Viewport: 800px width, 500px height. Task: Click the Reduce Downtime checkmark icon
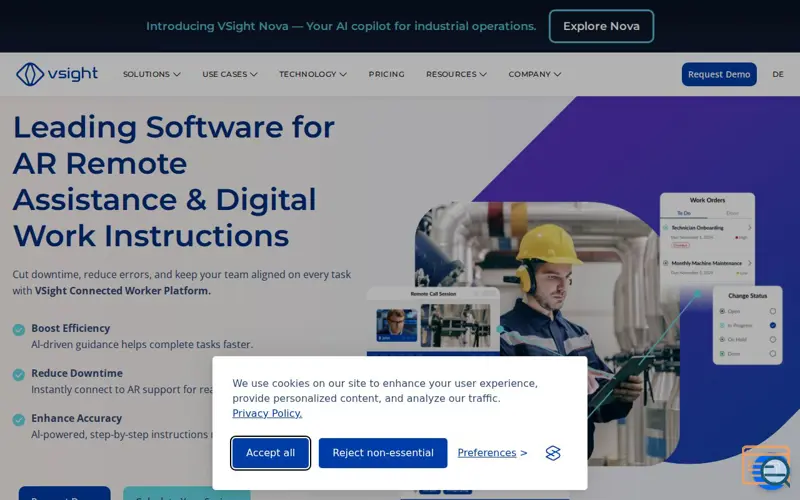pyautogui.click(x=19, y=375)
